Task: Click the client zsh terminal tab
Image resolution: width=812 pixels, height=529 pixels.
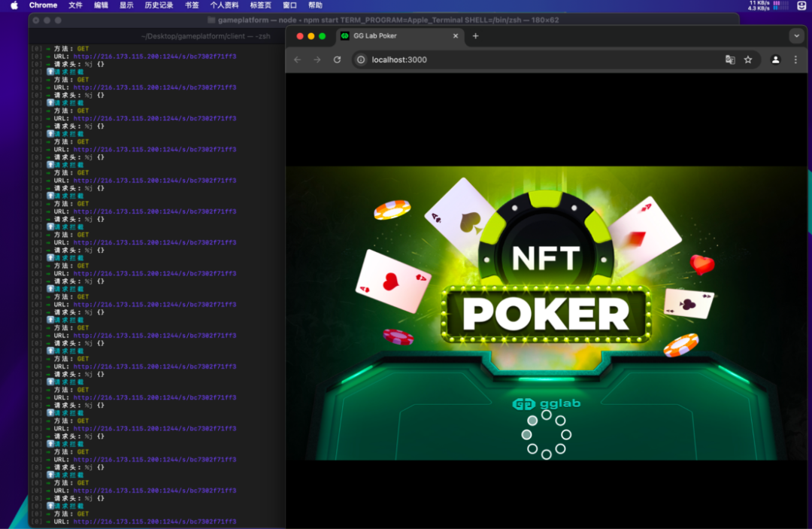Action: coord(205,36)
